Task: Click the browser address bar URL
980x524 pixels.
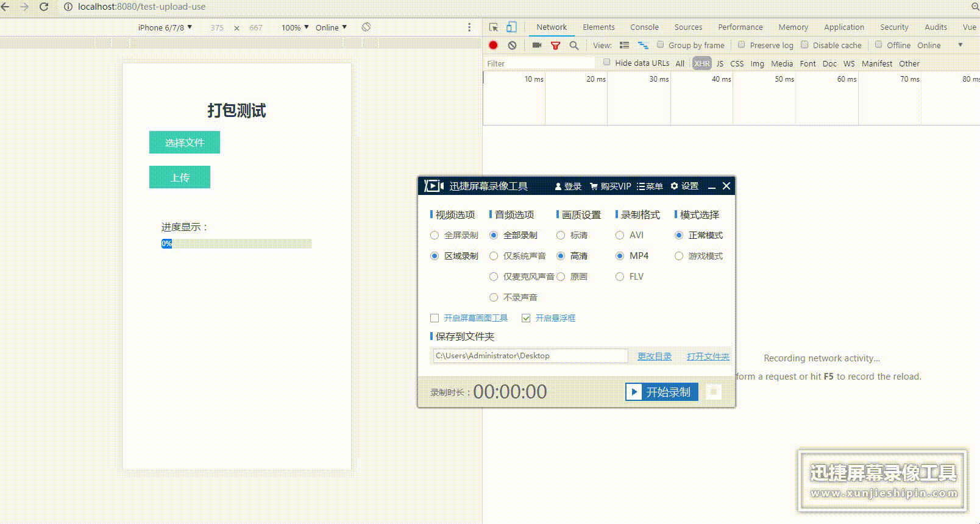Action: [x=141, y=7]
